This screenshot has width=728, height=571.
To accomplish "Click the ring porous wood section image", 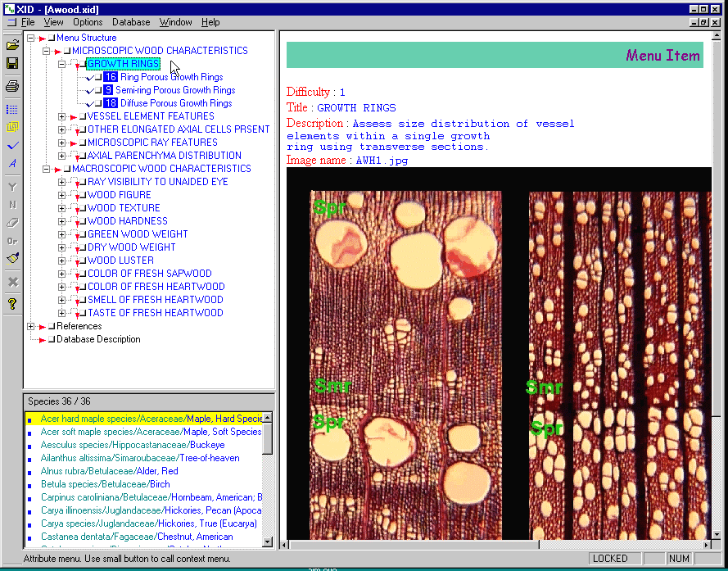I will 405,365.
